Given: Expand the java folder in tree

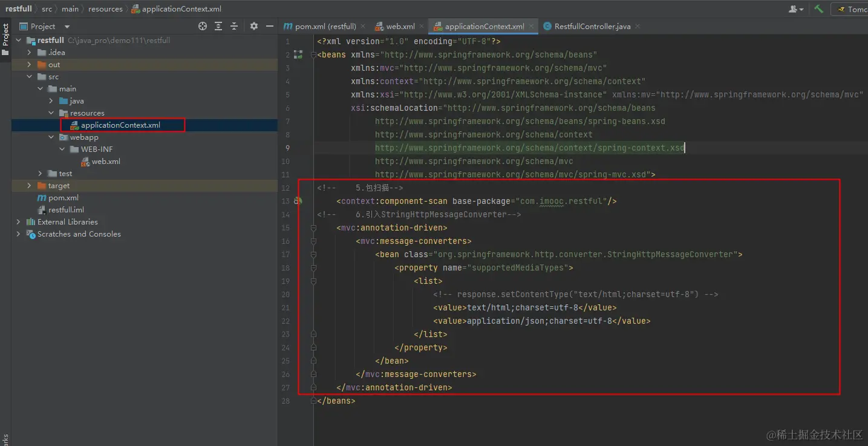Looking at the screenshot, I should click(51, 101).
